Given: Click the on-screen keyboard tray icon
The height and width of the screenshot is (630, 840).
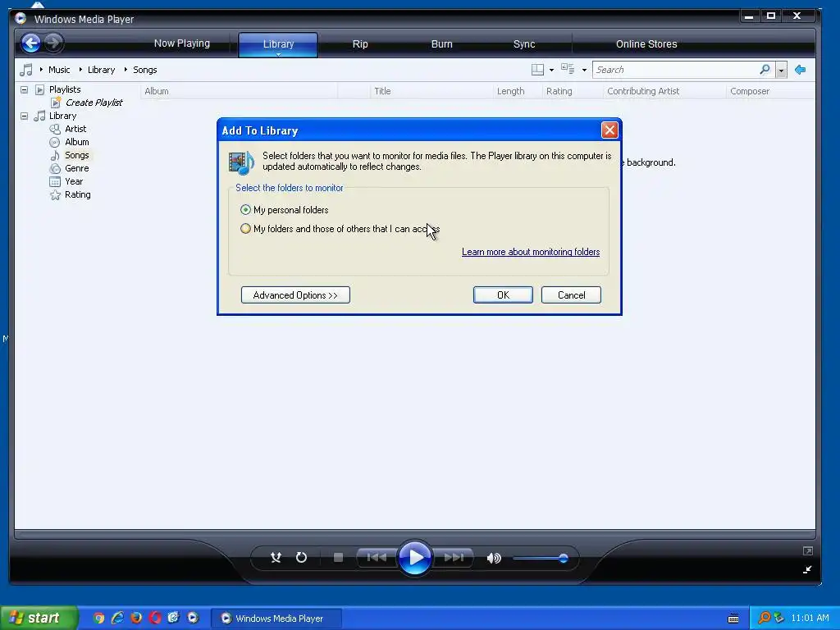Looking at the screenshot, I should 733,619.
